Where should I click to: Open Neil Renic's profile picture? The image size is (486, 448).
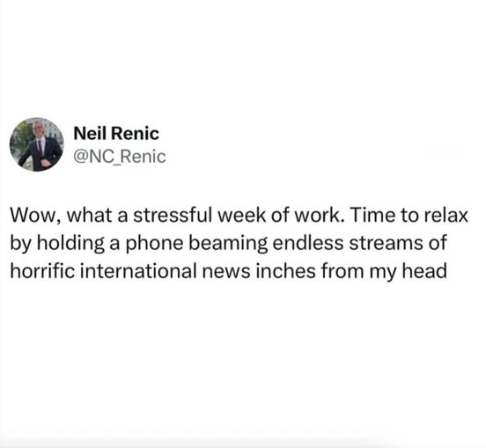pos(37,144)
